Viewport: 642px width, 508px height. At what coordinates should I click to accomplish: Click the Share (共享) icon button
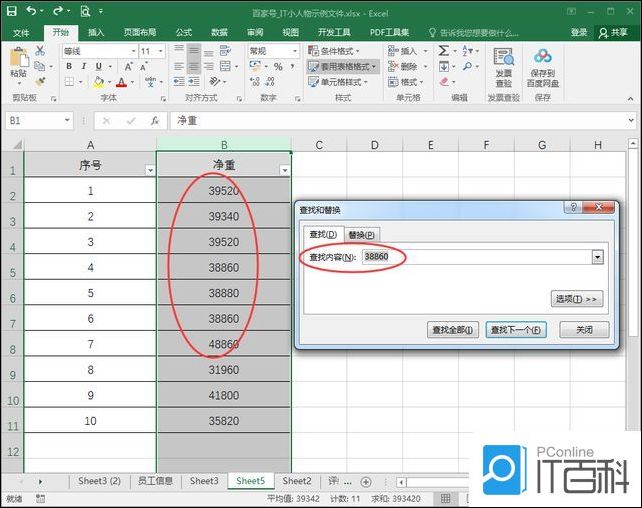[x=612, y=32]
